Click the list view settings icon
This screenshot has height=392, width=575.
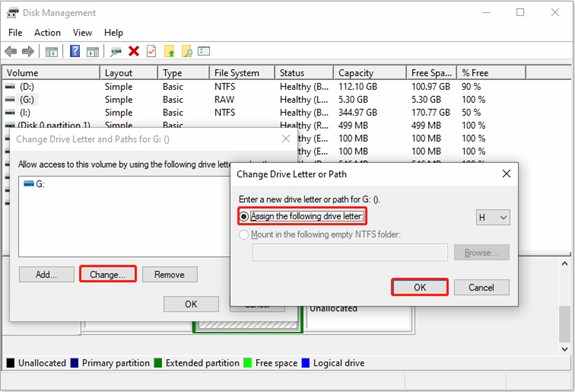click(x=204, y=51)
